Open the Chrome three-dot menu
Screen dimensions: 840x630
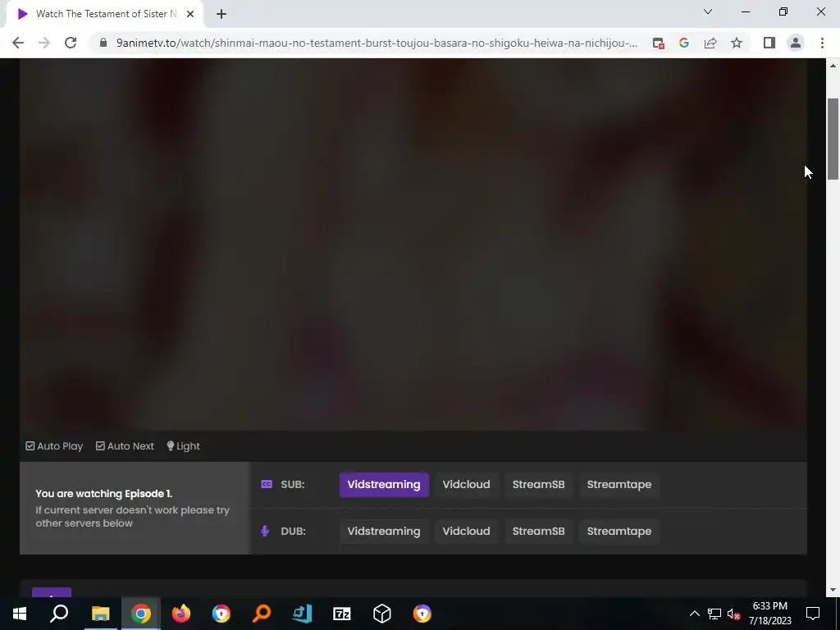click(x=822, y=43)
